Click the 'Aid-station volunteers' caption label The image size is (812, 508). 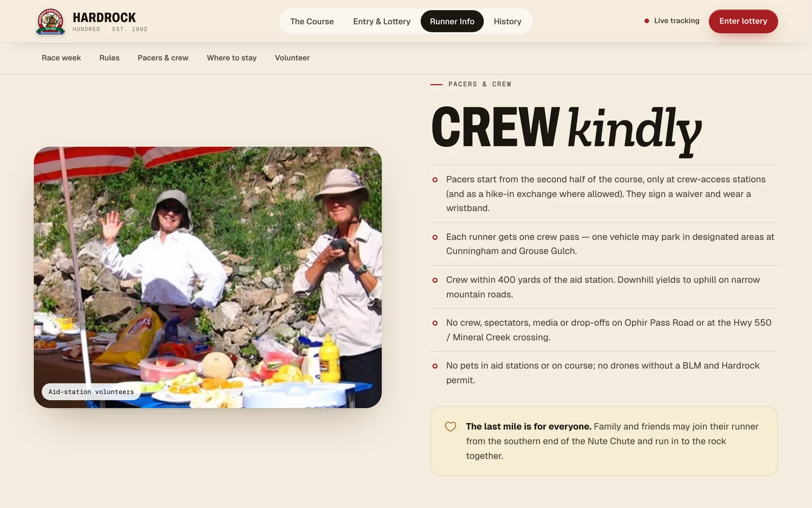point(91,392)
